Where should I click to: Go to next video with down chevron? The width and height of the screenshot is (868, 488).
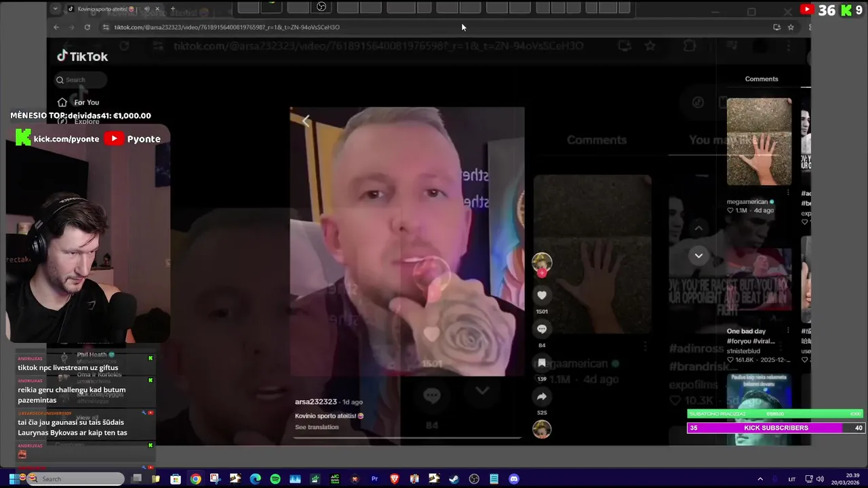coord(698,256)
